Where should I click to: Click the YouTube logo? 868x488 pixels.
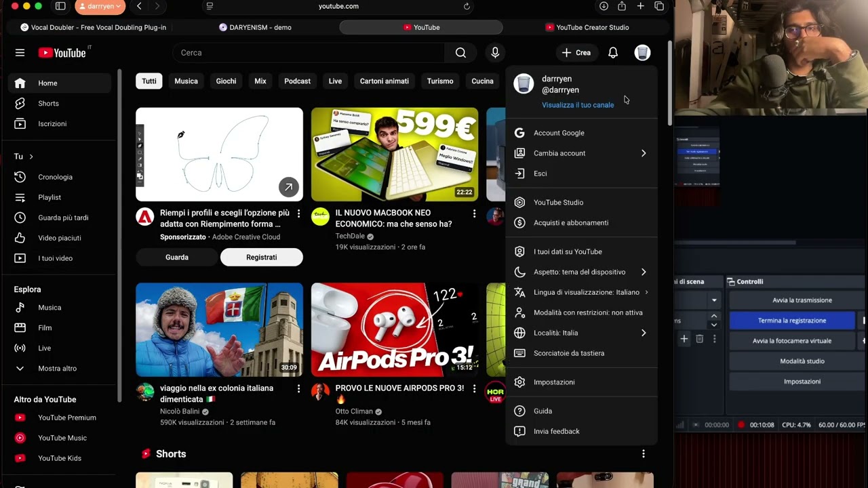click(x=62, y=53)
